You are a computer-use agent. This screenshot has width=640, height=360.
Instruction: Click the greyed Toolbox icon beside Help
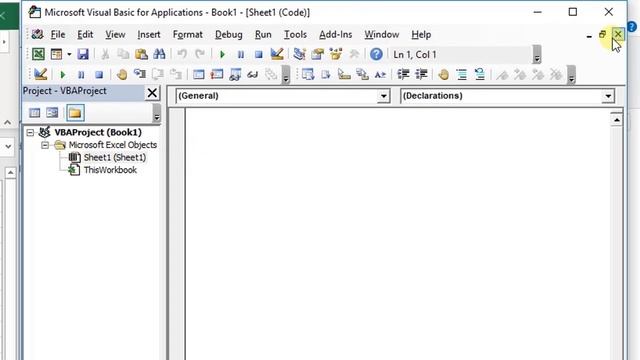click(354, 54)
